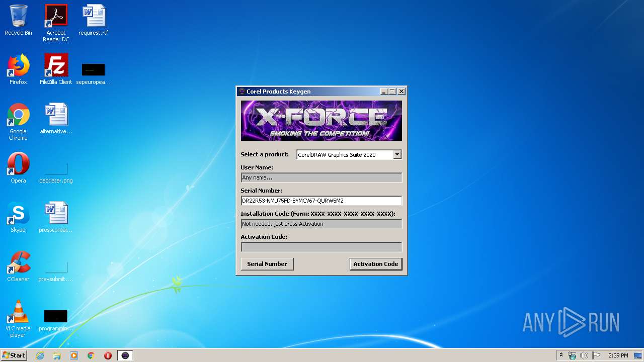
Task: Open VLC media player shortcut
Action: [18, 319]
